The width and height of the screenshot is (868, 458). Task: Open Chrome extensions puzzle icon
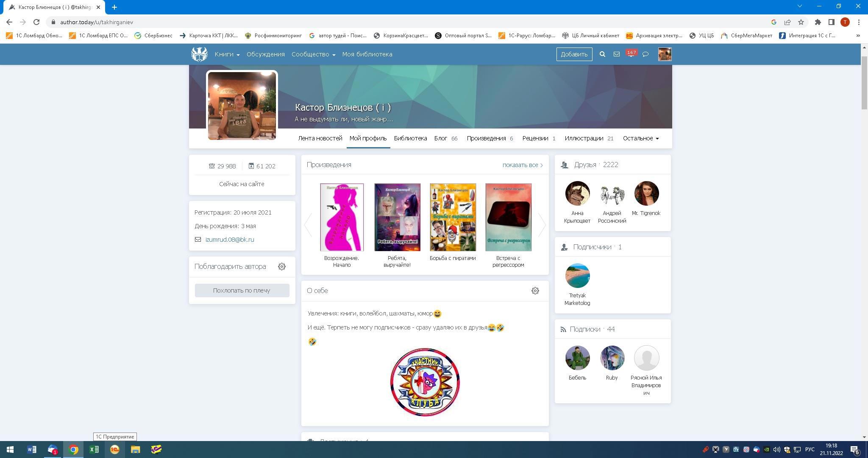coord(818,22)
